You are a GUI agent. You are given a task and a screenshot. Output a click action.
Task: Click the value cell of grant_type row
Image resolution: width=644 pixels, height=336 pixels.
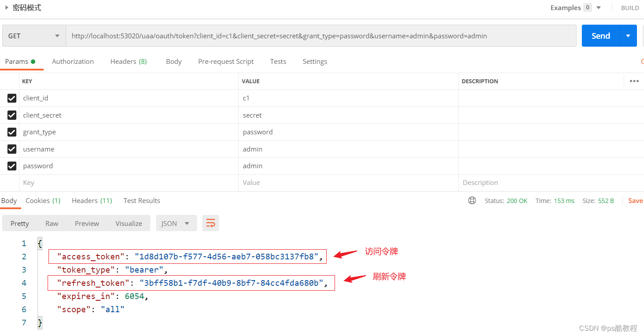coord(349,132)
